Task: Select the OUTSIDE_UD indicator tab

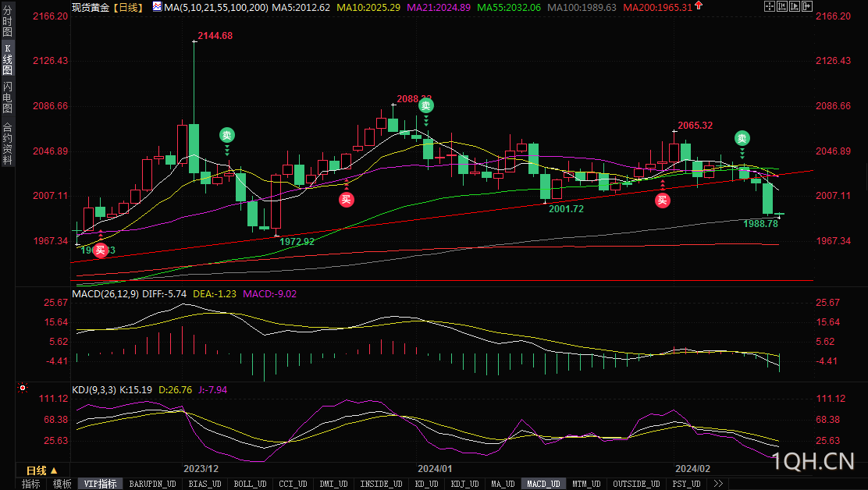Action: 636,484
